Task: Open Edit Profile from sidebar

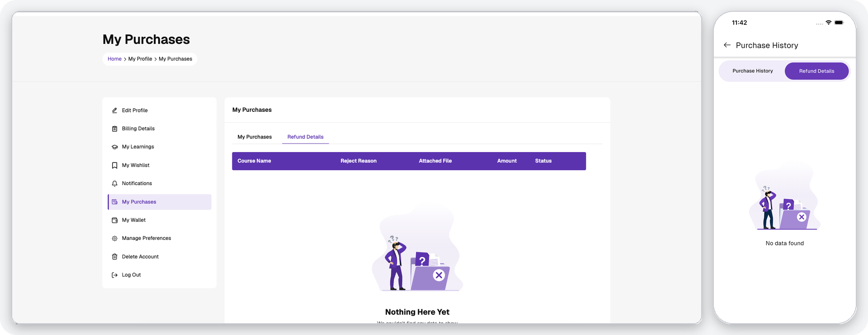Action: [x=160, y=110]
